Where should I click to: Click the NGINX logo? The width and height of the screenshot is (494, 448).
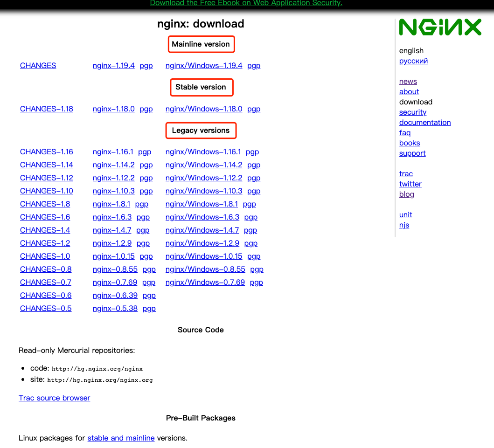[x=440, y=27]
